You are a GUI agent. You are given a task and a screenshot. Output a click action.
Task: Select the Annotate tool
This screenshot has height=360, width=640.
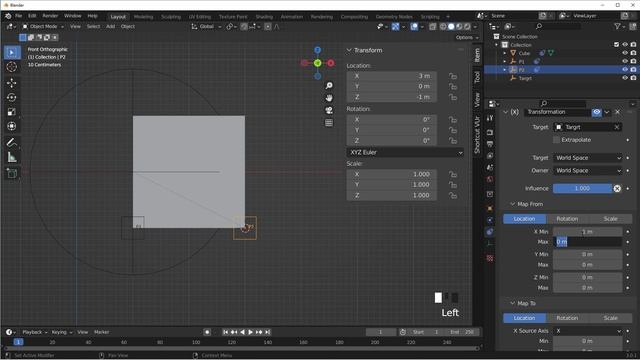point(12,142)
